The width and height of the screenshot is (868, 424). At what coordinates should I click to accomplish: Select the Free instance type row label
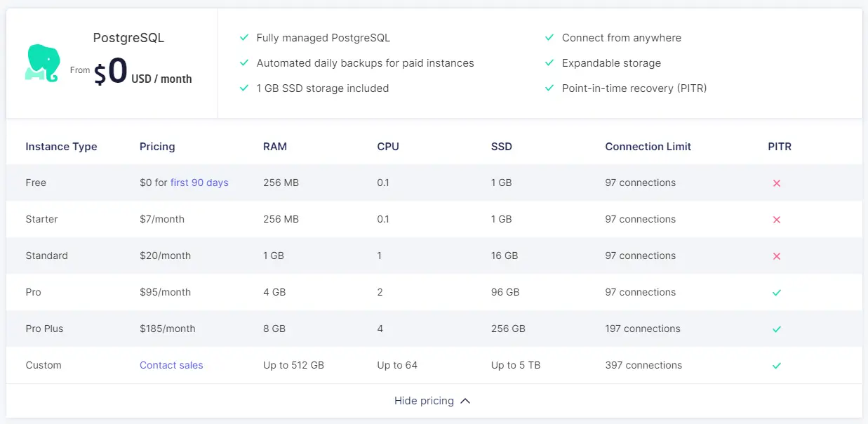coord(36,183)
